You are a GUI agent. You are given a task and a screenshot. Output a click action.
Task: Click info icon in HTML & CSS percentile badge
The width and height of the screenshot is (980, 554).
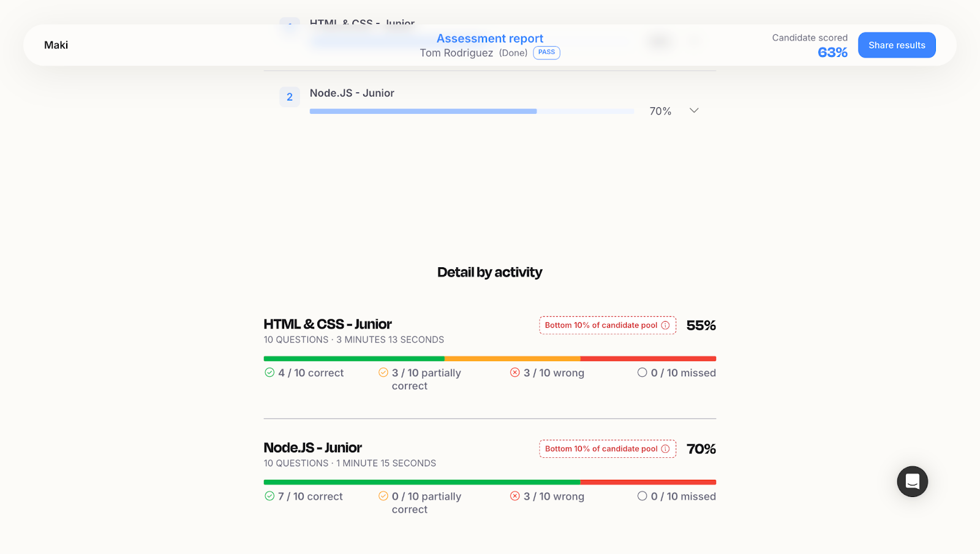pyautogui.click(x=665, y=325)
